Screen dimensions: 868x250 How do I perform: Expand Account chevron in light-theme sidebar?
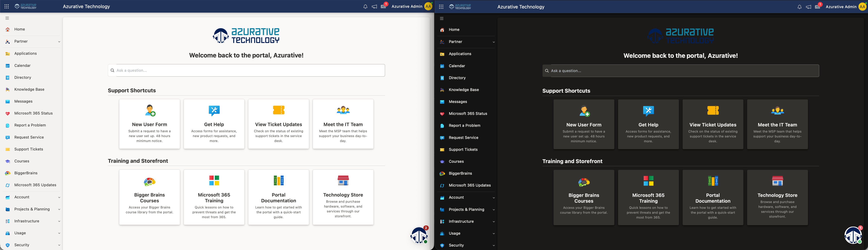(59, 197)
